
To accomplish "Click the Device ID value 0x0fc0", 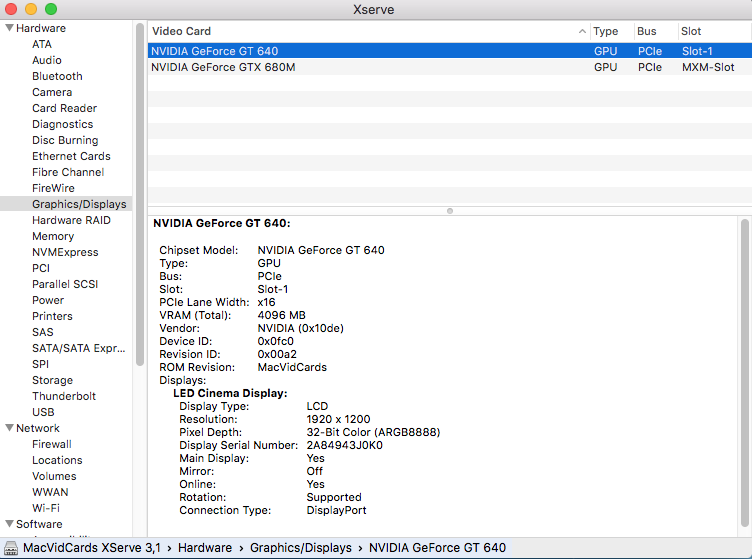I will pyautogui.click(x=275, y=341).
